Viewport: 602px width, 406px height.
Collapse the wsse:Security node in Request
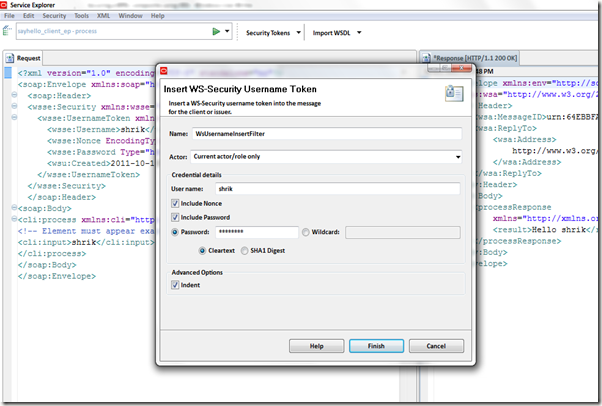click(14, 106)
